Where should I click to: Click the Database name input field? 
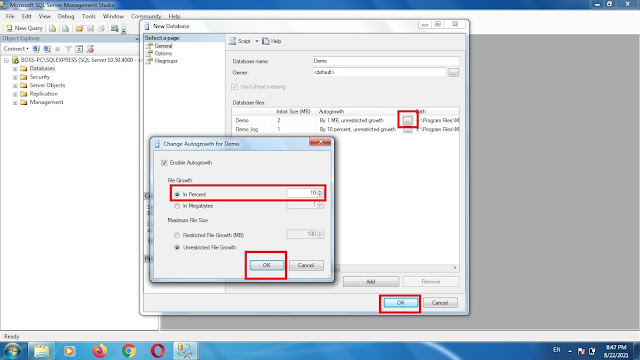pyautogui.click(x=385, y=61)
